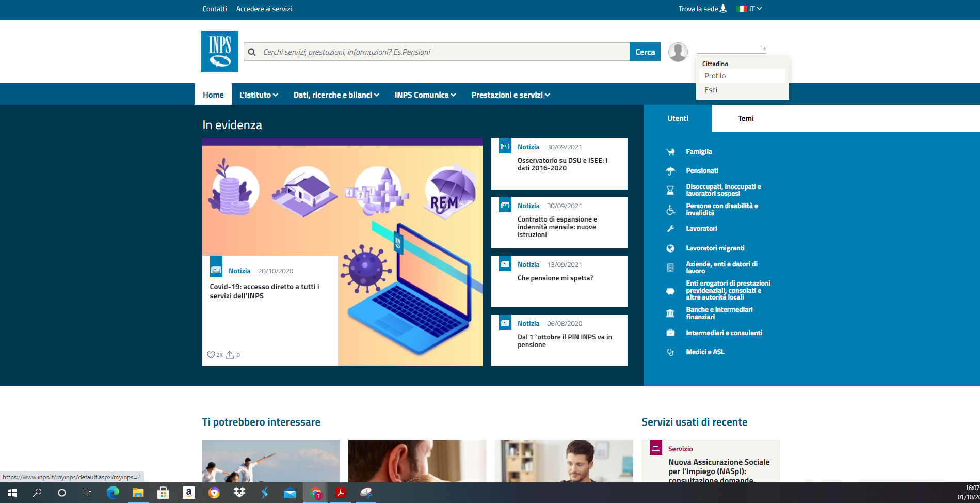Open the IT language dropdown
Screen dimensions: 980x503
tap(756, 9)
